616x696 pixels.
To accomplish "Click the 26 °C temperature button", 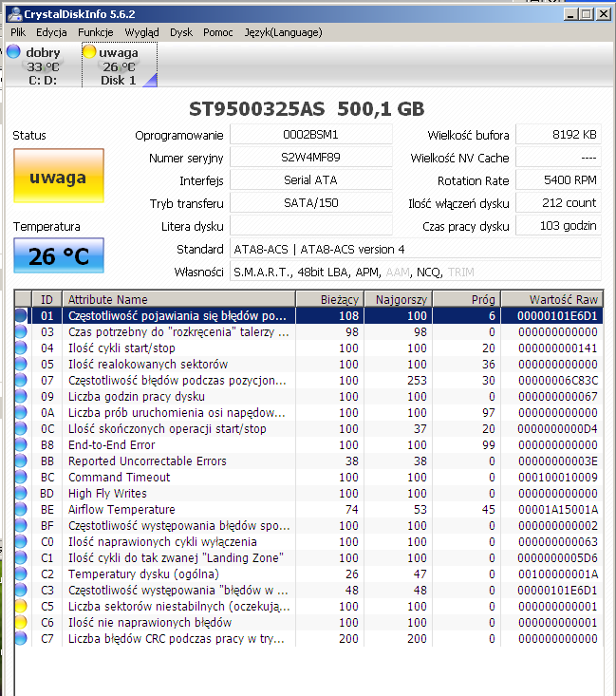I will pyautogui.click(x=58, y=255).
